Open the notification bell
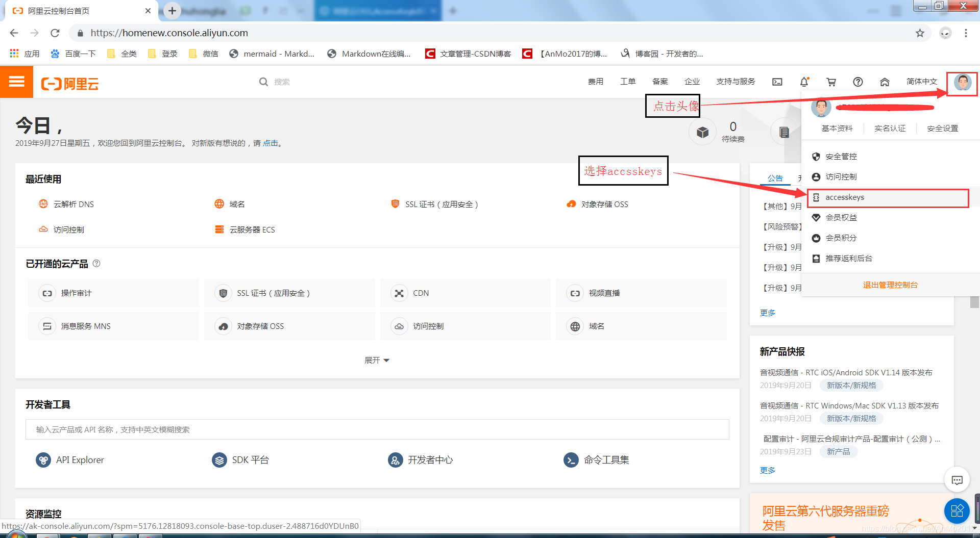The width and height of the screenshot is (980, 538). click(x=804, y=82)
